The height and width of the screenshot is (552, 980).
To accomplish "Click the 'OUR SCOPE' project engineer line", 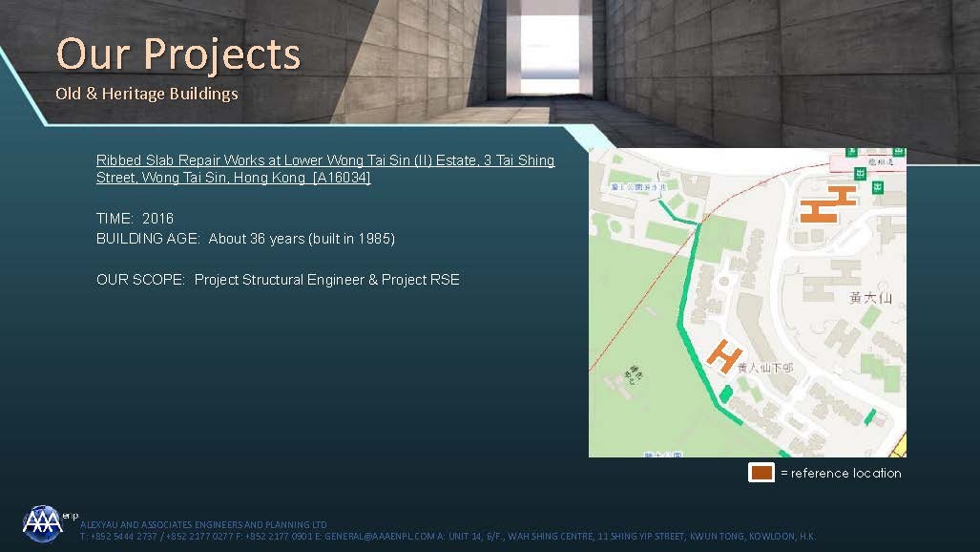I will click(278, 280).
